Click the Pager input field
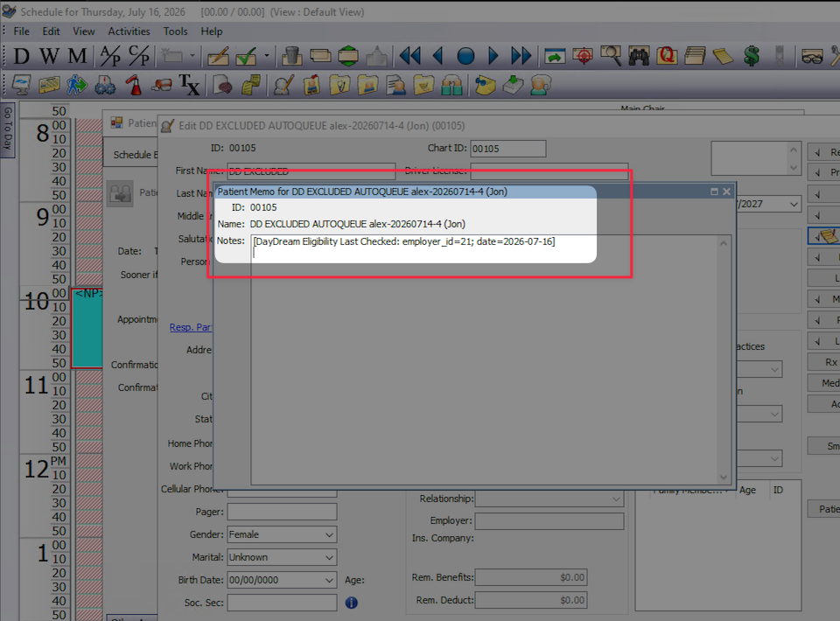The image size is (840, 621). tap(282, 512)
